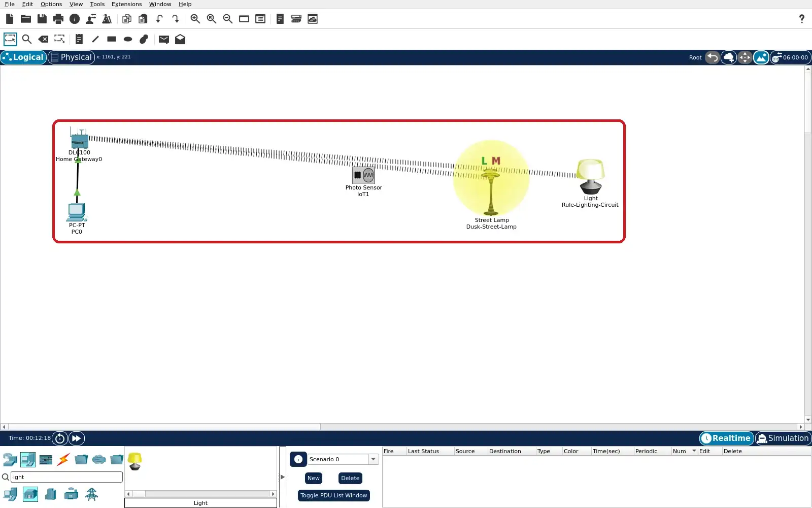Choose the Inspect magnifier tool
This screenshot has height=508, width=812.
tap(27, 39)
